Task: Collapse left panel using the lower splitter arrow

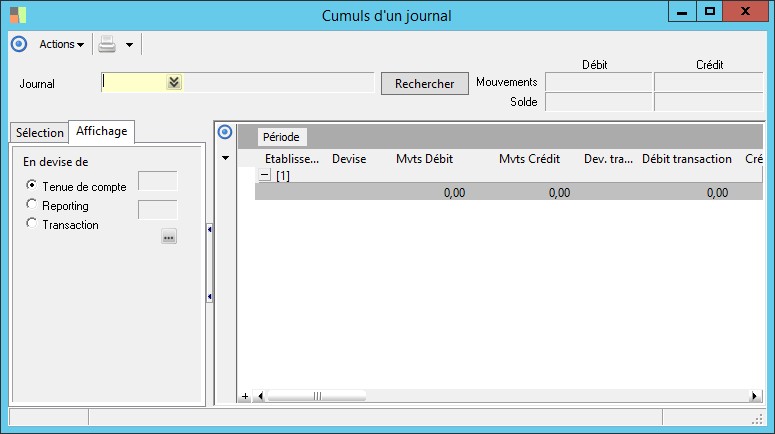Action: (210, 297)
